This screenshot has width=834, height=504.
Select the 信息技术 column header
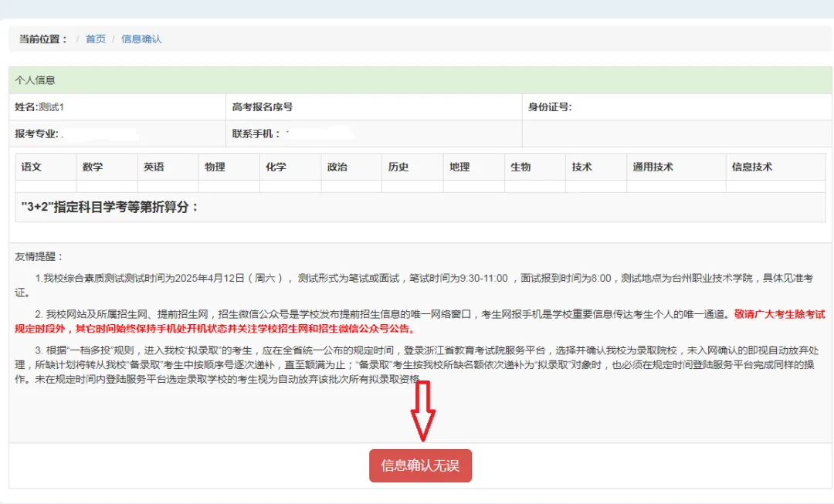coord(752,167)
